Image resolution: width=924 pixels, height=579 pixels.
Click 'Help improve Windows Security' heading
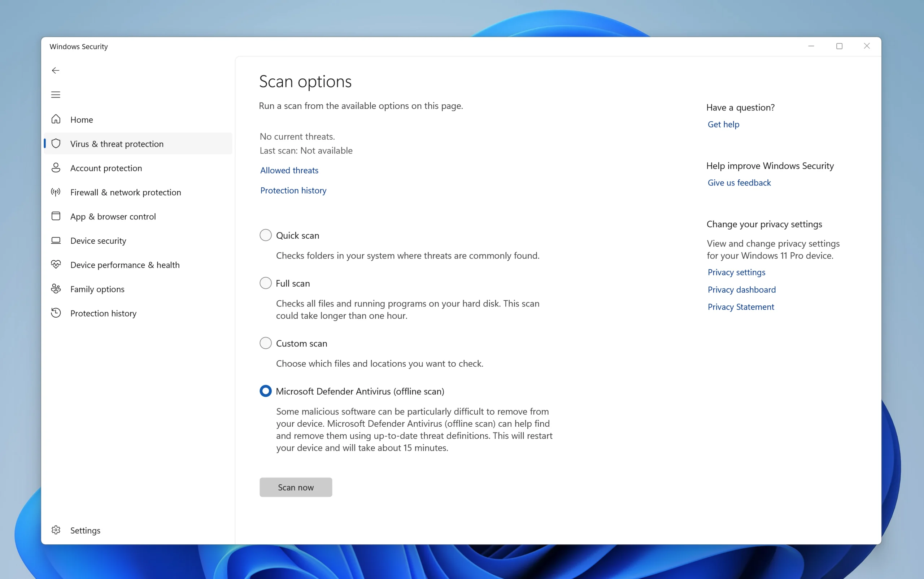click(x=770, y=166)
